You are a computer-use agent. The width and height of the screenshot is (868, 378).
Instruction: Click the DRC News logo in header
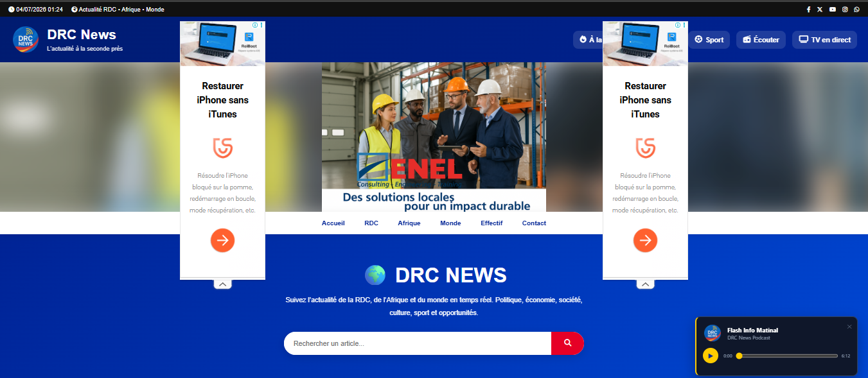[x=26, y=39]
